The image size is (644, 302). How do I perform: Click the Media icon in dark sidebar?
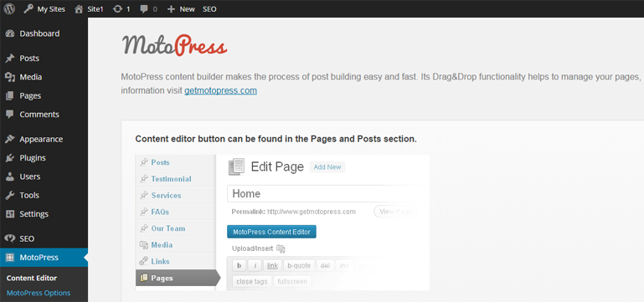click(10, 77)
